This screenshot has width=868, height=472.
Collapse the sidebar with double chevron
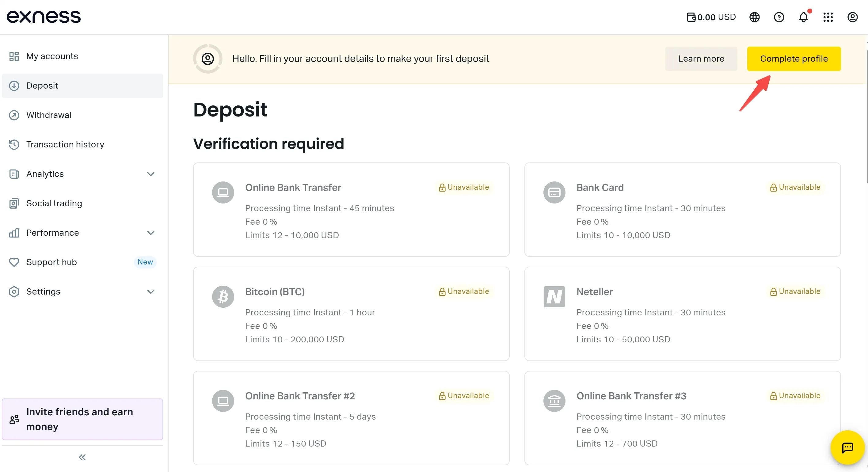coord(82,457)
